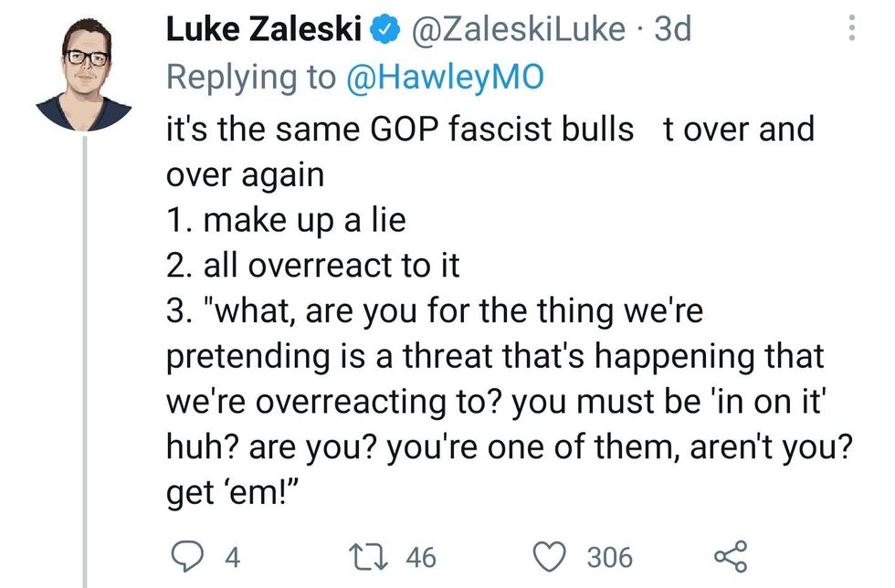The width and height of the screenshot is (895, 588).
Task: Click the 3d timestamp
Action: coord(674,30)
